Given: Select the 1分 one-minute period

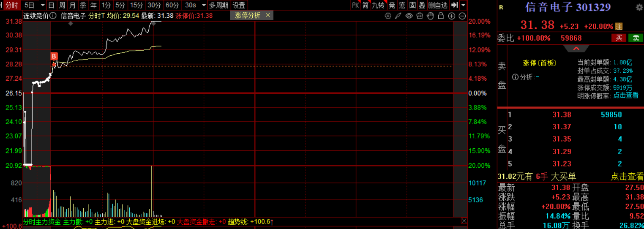Looking at the screenshot, I should [x=106, y=5].
